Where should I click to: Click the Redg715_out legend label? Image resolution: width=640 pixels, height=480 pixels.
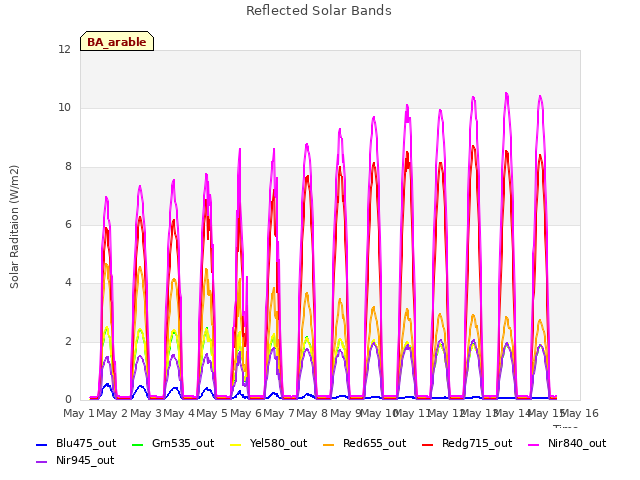tap(477, 444)
